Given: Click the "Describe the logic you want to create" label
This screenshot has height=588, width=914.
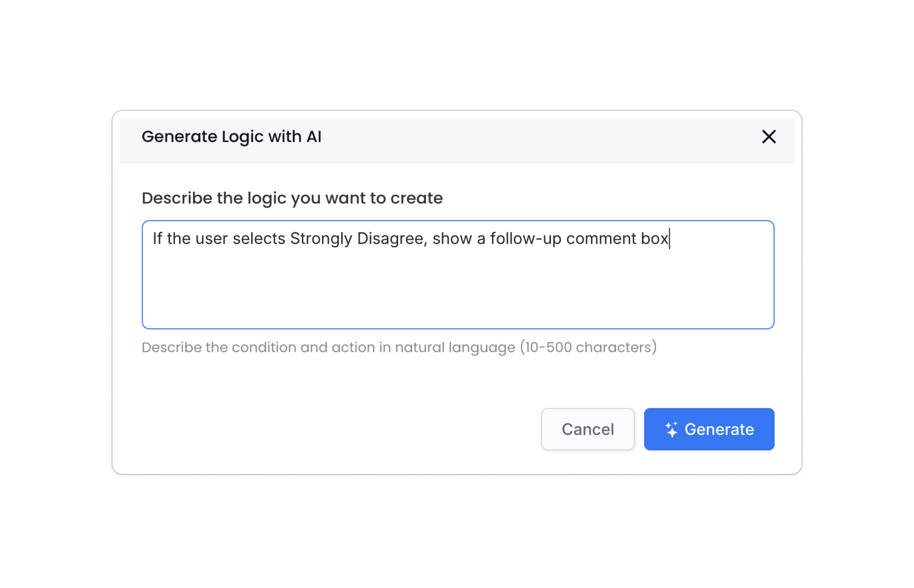Looking at the screenshot, I should click(292, 198).
